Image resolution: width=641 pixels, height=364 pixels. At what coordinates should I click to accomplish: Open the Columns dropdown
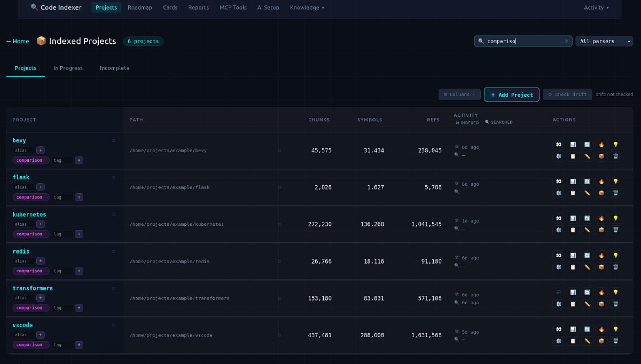pos(459,95)
